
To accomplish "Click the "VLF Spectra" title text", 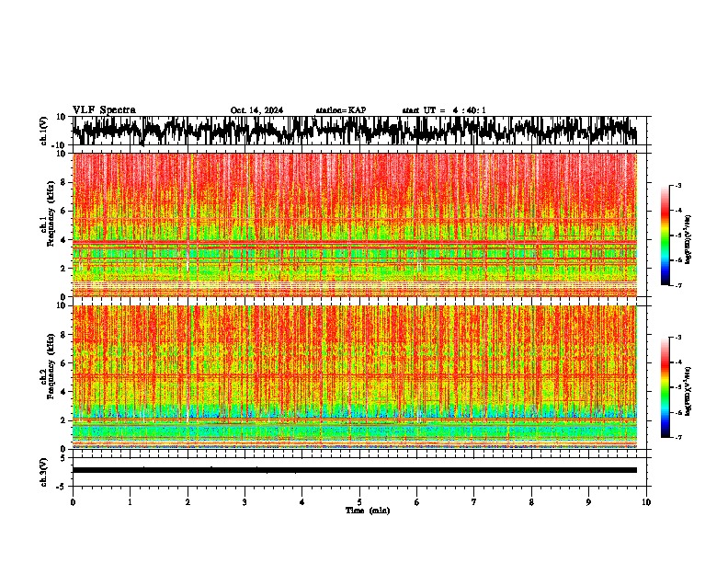I will tap(104, 109).
